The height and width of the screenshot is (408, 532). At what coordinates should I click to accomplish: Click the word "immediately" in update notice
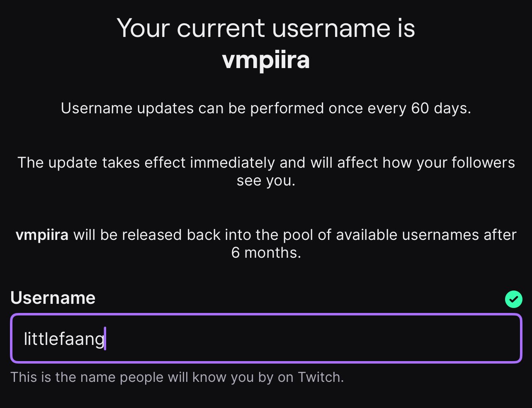232,163
